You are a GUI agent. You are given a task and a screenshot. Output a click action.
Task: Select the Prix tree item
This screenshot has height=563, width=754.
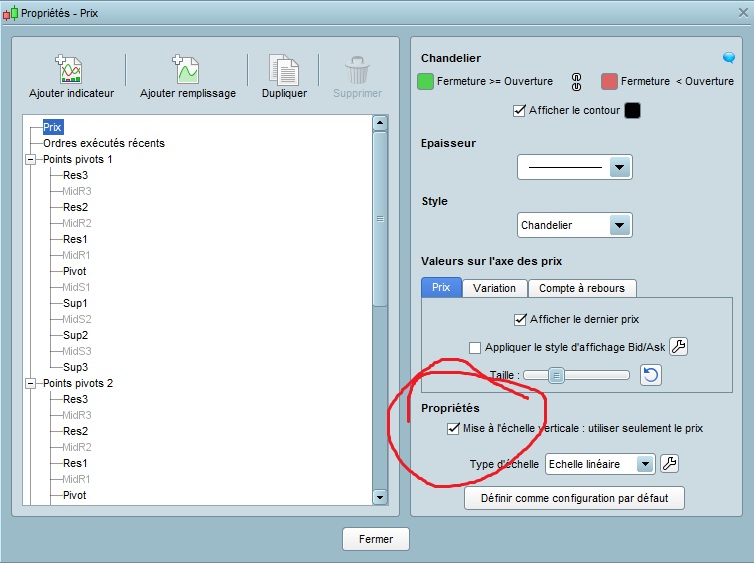[x=52, y=127]
